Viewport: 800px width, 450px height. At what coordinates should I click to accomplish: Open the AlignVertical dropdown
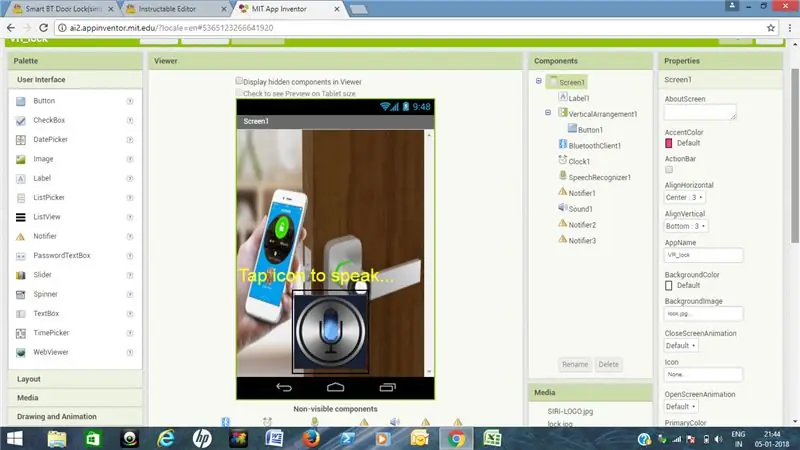(686, 226)
